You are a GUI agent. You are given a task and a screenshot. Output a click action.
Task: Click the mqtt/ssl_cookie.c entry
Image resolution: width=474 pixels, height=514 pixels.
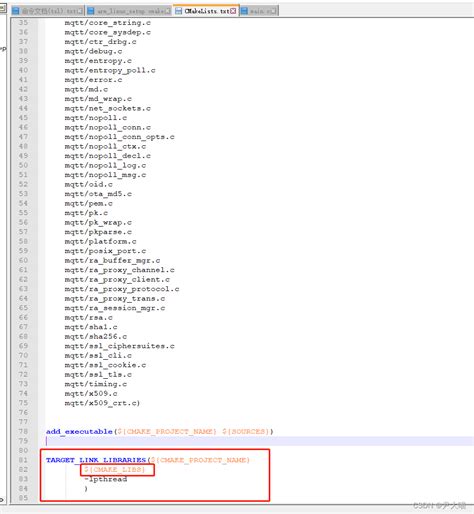105,365
